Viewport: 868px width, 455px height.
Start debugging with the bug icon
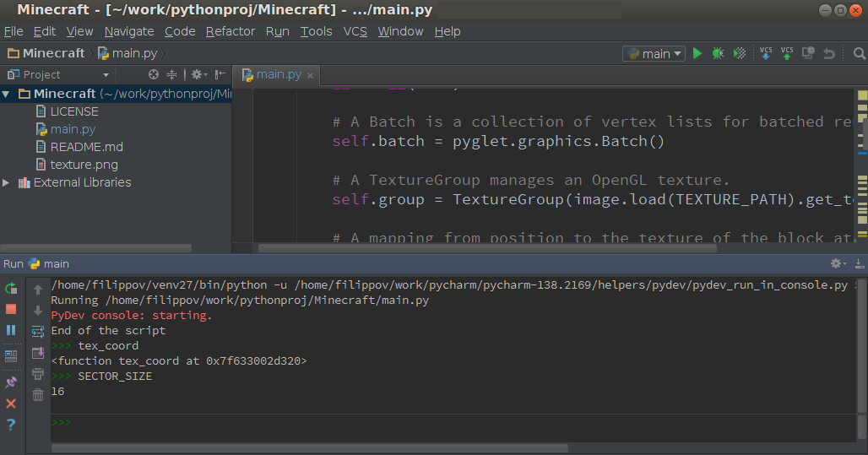coord(718,53)
